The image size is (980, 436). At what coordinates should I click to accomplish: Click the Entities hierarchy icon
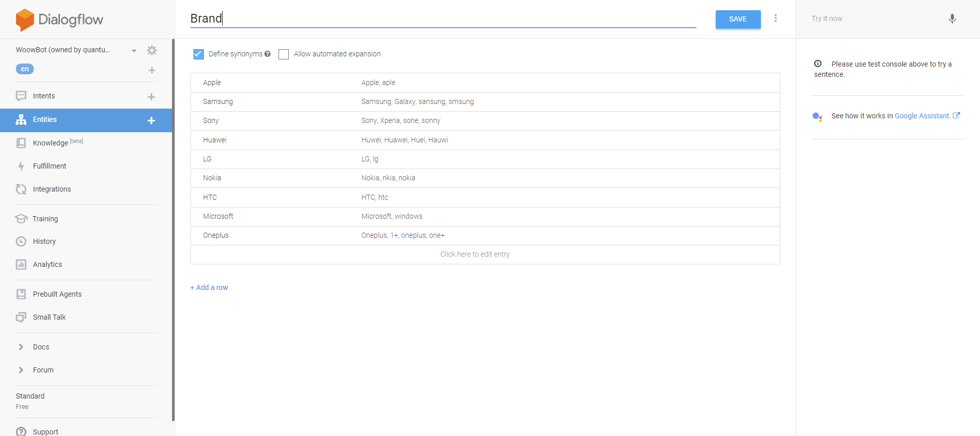click(21, 119)
